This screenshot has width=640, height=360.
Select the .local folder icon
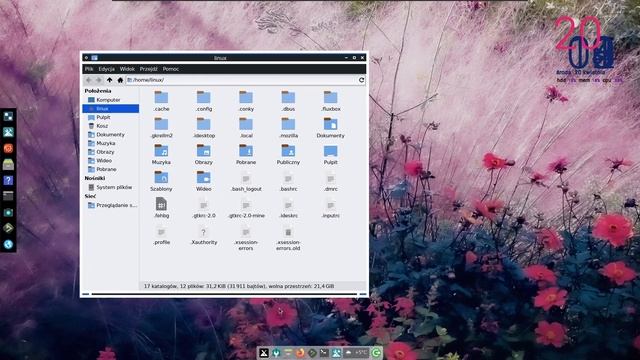[246, 124]
